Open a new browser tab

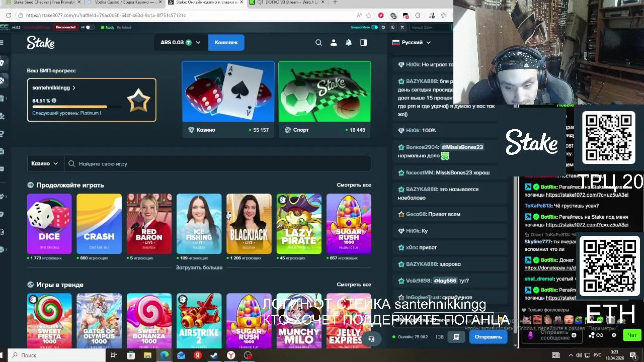point(335,3)
